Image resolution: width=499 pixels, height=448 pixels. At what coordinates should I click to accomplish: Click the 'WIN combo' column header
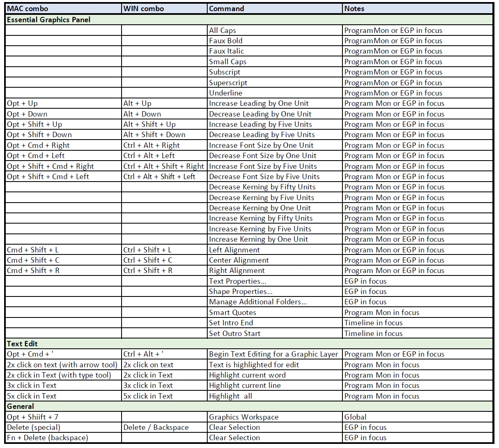(164, 9)
